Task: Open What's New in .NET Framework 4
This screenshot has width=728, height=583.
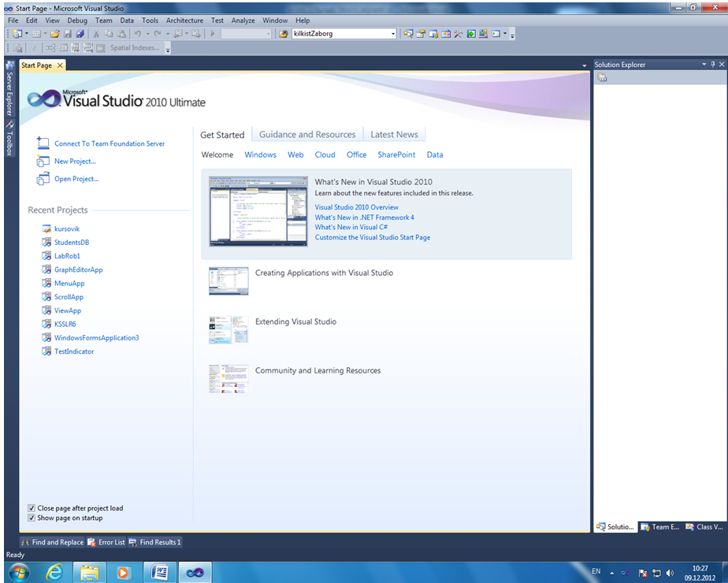Action: click(x=365, y=217)
